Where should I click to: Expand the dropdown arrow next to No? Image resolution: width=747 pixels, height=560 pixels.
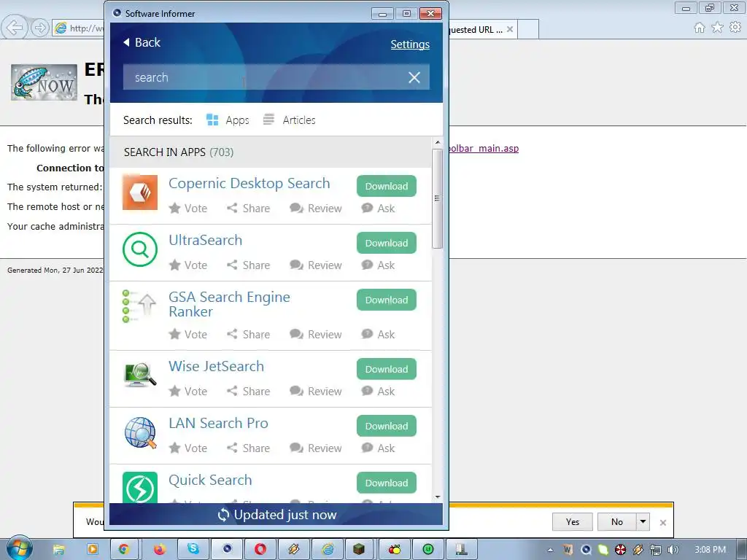(x=643, y=522)
